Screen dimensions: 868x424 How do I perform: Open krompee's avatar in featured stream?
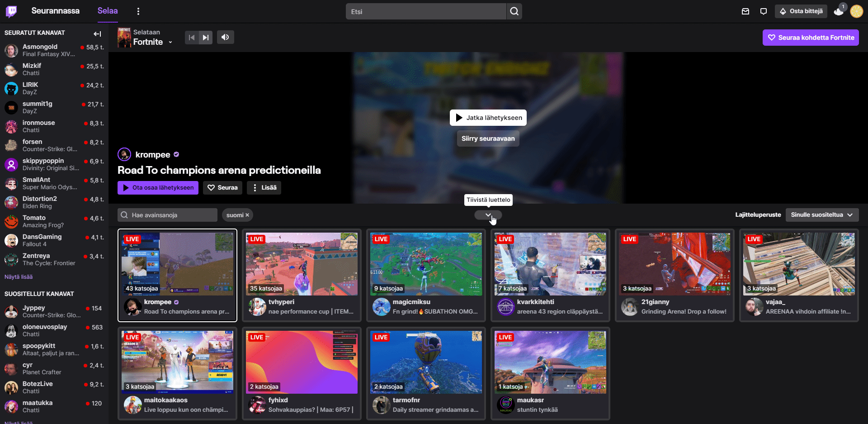point(124,154)
